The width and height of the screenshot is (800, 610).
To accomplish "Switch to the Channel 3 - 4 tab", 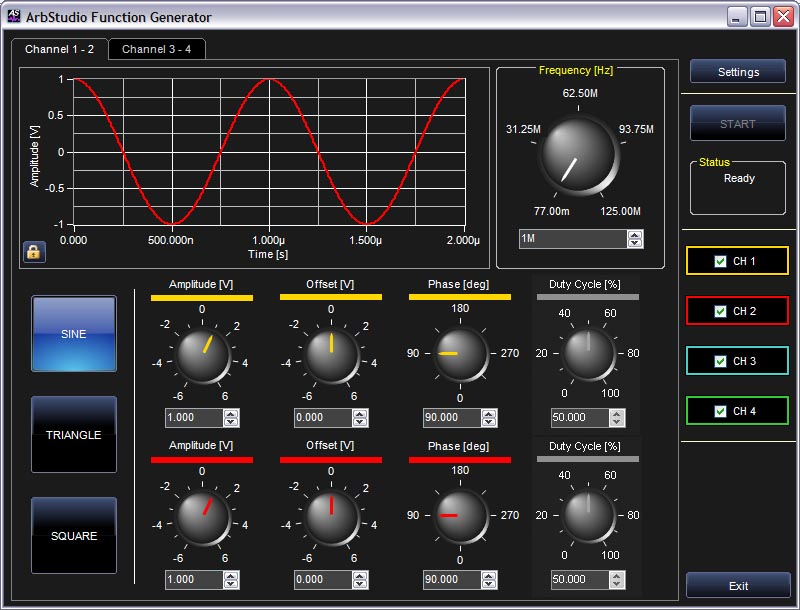I will coord(156,50).
